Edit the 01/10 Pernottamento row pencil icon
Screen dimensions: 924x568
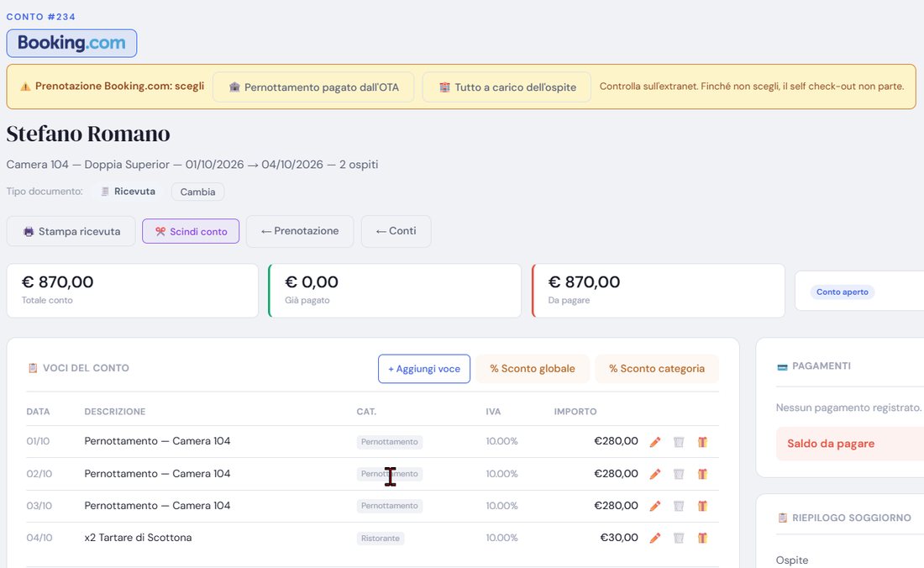coord(654,442)
